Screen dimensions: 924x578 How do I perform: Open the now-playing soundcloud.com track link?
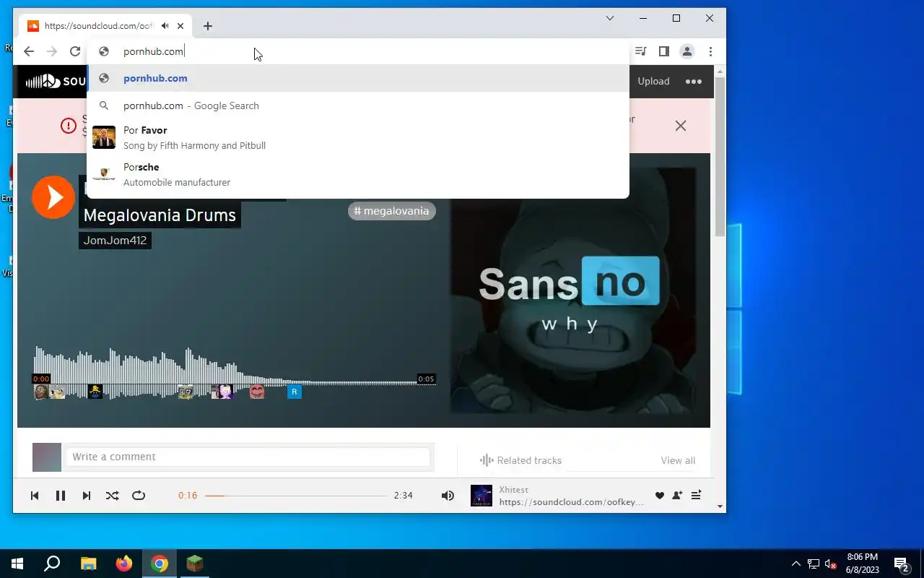coord(571,502)
